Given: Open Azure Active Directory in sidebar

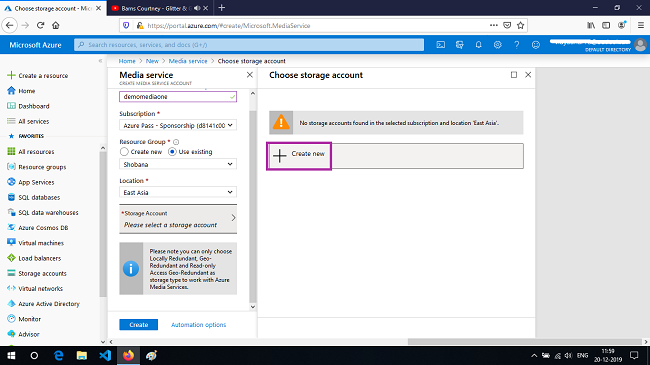Looking at the screenshot, I should 49,304.
